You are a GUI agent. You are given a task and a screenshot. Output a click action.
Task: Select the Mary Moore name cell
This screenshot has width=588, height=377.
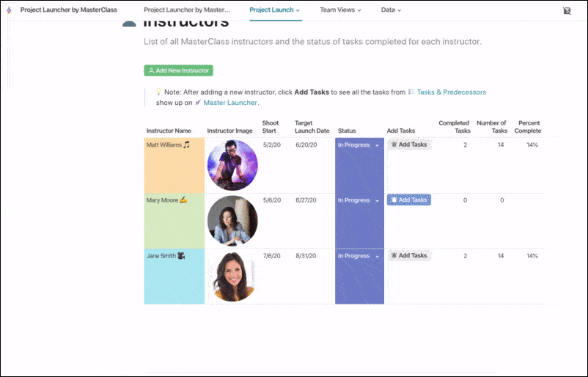(174, 221)
